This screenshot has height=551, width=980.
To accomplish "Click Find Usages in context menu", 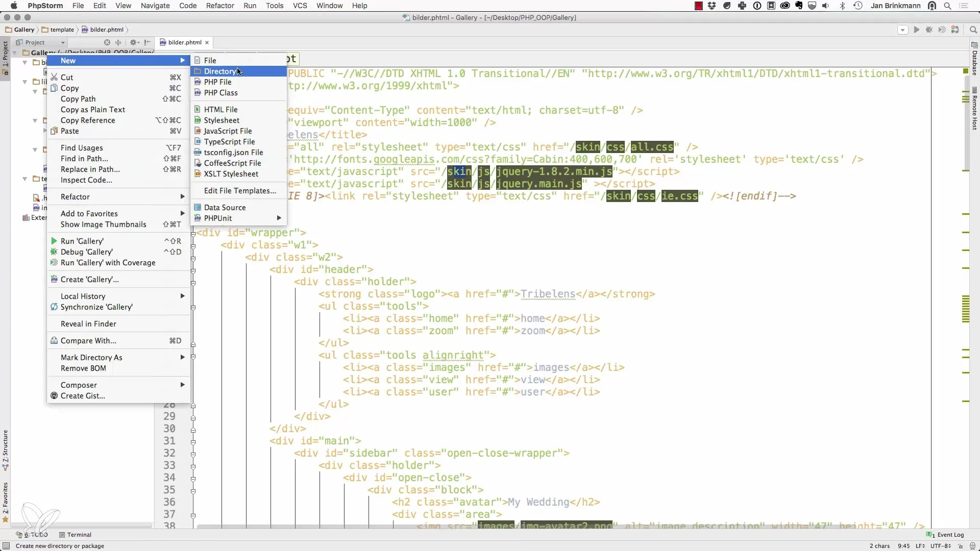I will coord(118,148).
